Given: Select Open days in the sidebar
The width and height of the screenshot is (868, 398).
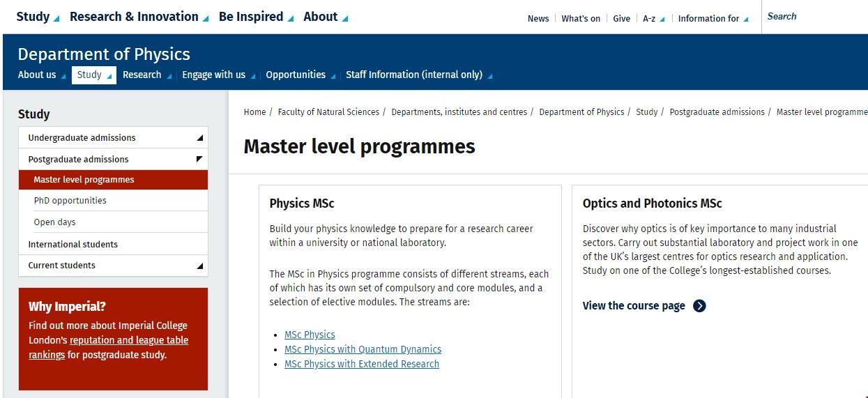Looking at the screenshot, I should tap(55, 222).
